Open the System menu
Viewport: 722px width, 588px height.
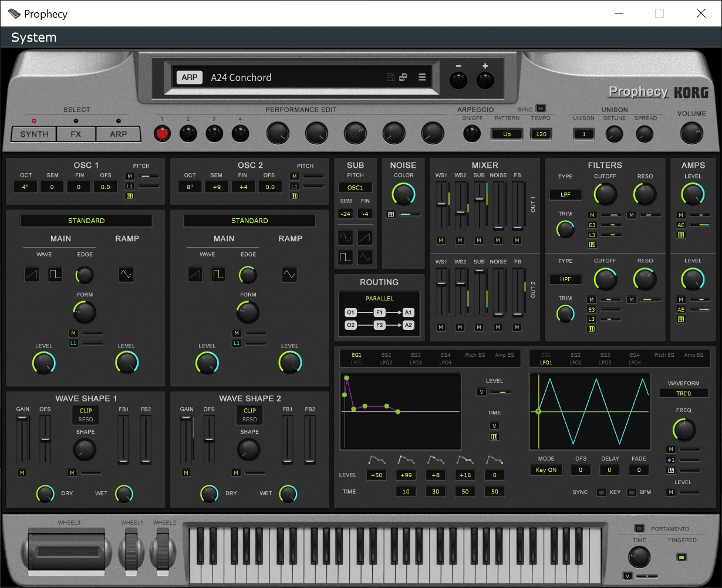[34, 38]
